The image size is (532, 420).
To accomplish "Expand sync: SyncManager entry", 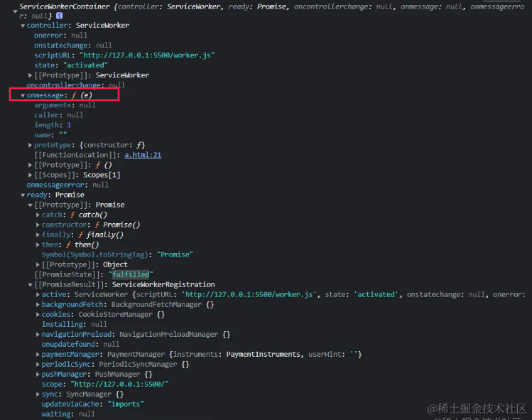I will (38, 394).
